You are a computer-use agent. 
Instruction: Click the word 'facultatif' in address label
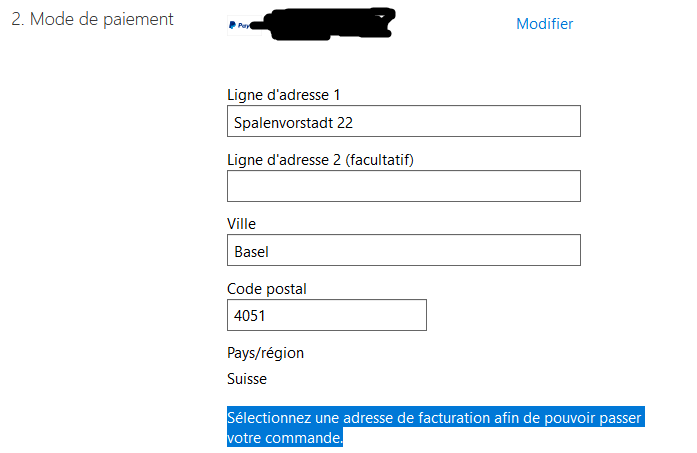tap(380, 160)
